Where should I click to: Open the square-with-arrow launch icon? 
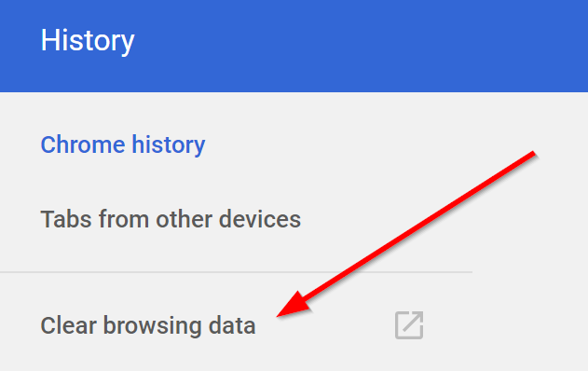tap(409, 325)
